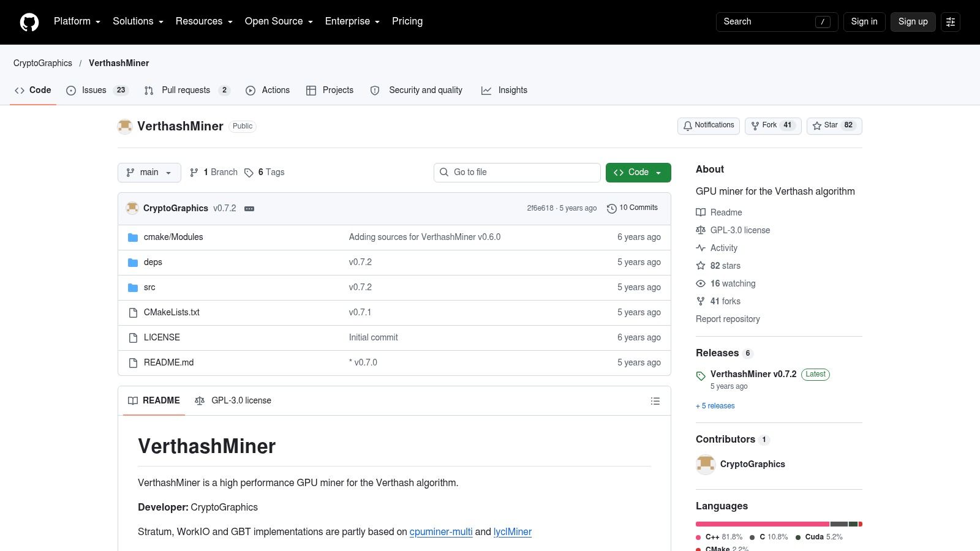
Task: Open the cmake/Modules folder icon
Action: [x=133, y=238]
